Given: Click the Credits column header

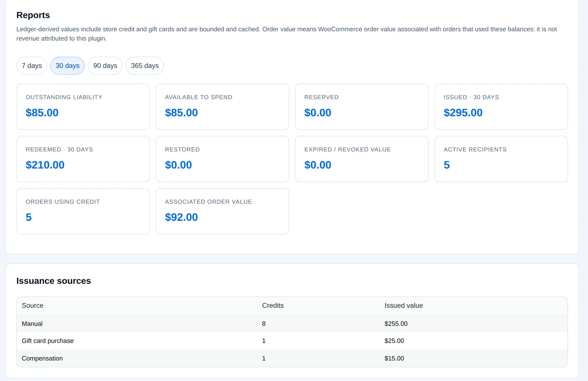Looking at the screenshot, I should (x=273, y=306).
